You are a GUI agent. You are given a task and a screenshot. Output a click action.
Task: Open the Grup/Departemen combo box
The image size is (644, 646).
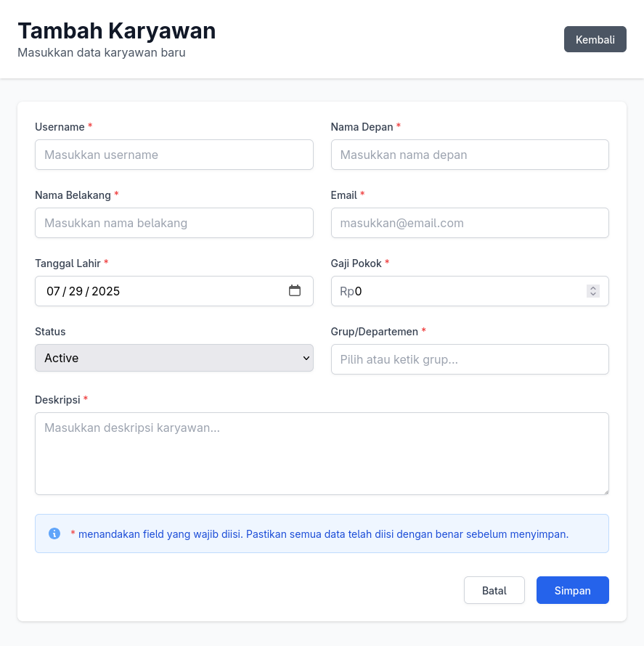click(470, 359)
